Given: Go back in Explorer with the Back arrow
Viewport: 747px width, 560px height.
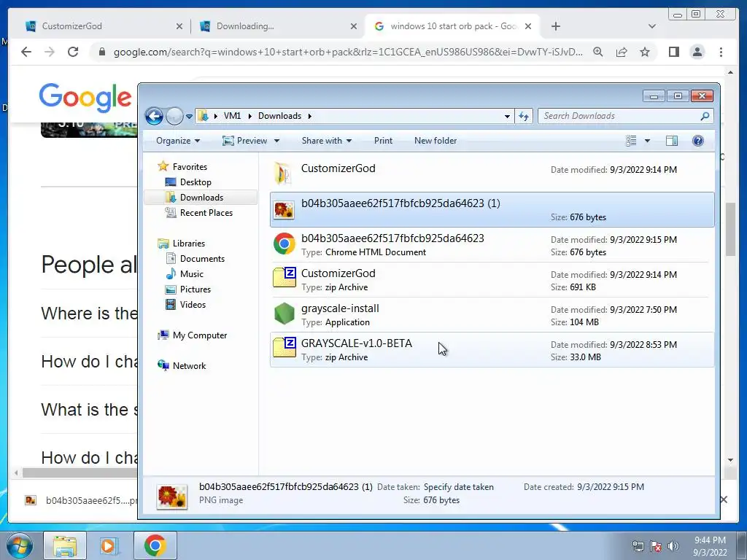Looking at the screenshot, I should [154, 116].
